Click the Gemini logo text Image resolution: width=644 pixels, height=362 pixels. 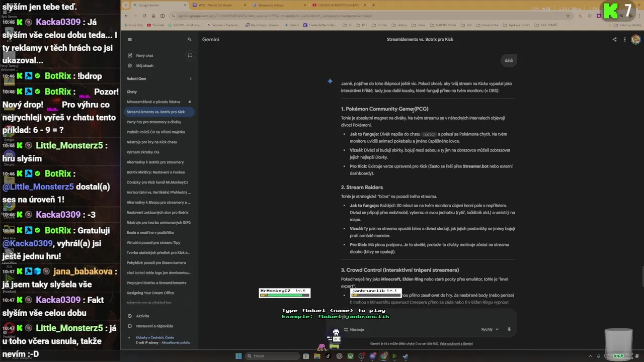(210, 39)
